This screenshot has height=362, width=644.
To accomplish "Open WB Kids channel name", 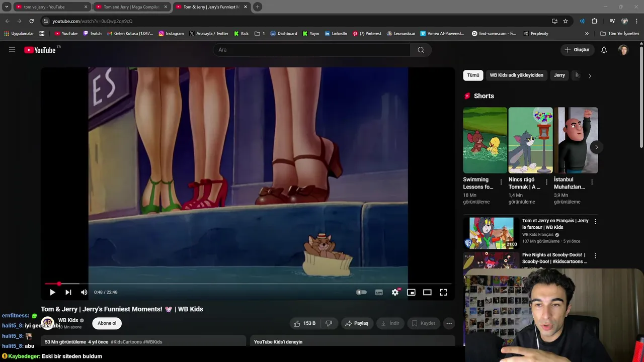I will [68, 320].
